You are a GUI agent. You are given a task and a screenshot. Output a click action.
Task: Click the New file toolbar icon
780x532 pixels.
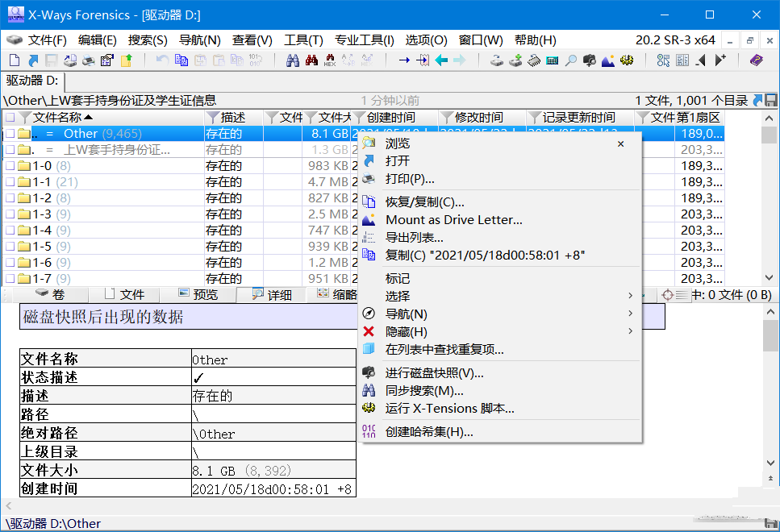(x=15, y=60)
